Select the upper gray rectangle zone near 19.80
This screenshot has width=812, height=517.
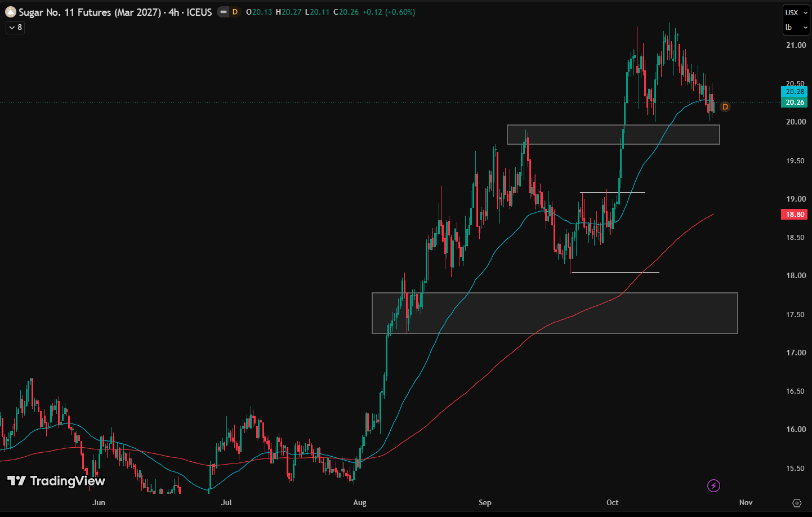click(613, 135)
